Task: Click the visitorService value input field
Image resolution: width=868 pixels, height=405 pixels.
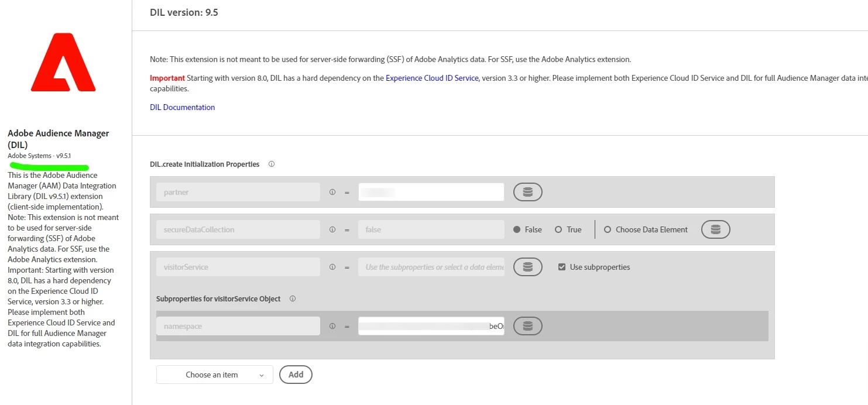Action: pos(431,267)
